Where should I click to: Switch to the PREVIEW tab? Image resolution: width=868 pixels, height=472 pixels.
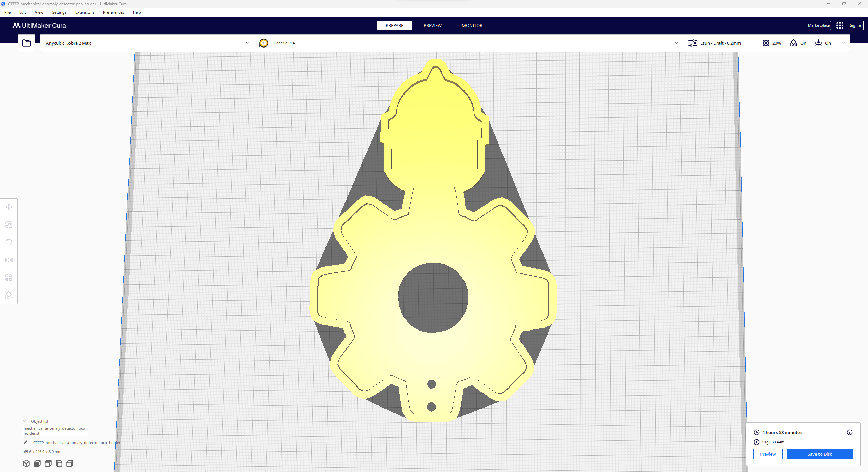(x=432, y=25)
